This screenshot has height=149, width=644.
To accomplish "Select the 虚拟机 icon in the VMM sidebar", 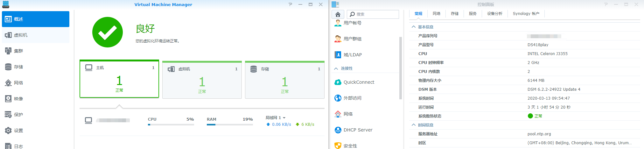I will [8, 35].
